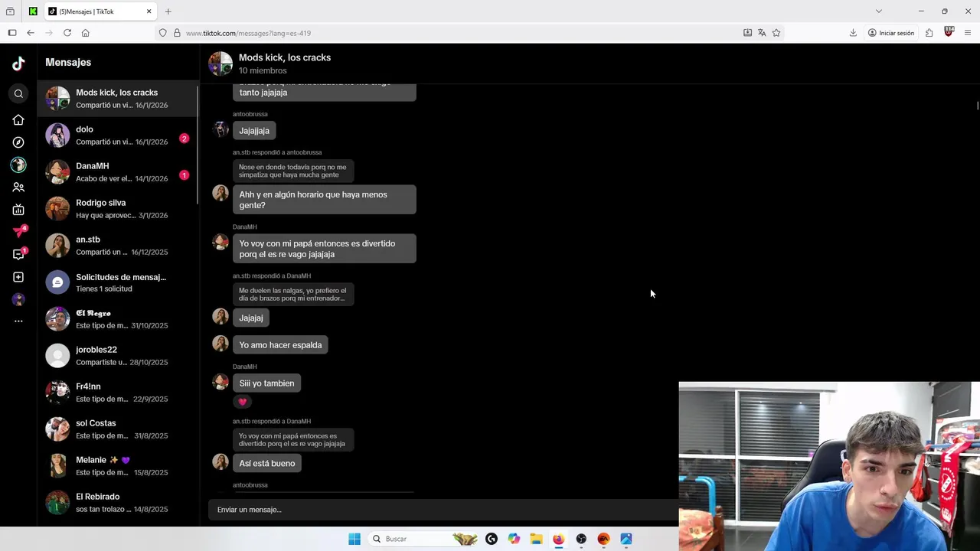Click the Mods kick group header title
This screenshot has height=551, width=980.
(x=285, y=57)
